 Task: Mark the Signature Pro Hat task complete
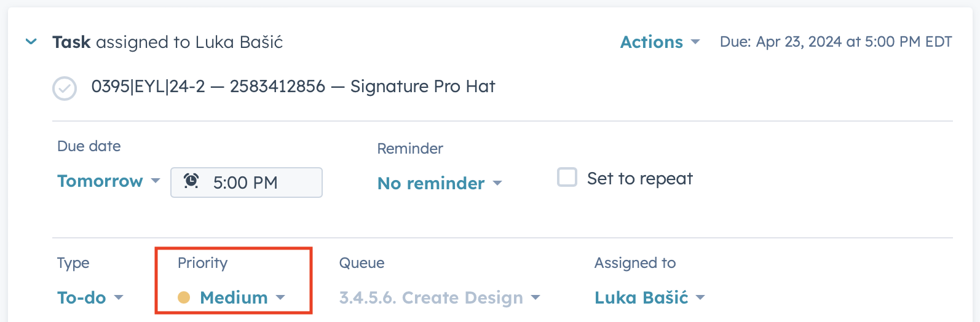pos(65,88)
